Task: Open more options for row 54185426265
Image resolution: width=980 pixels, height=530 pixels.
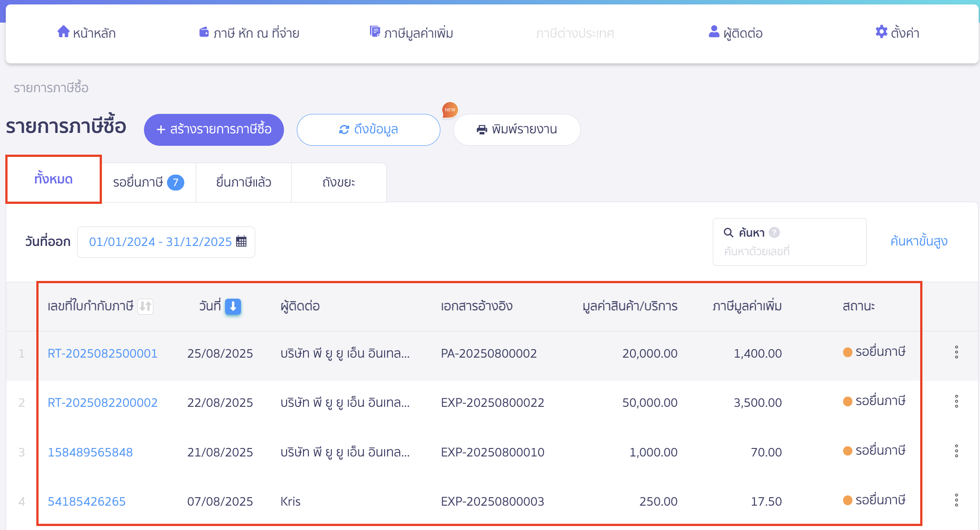Action: [957, 500]
